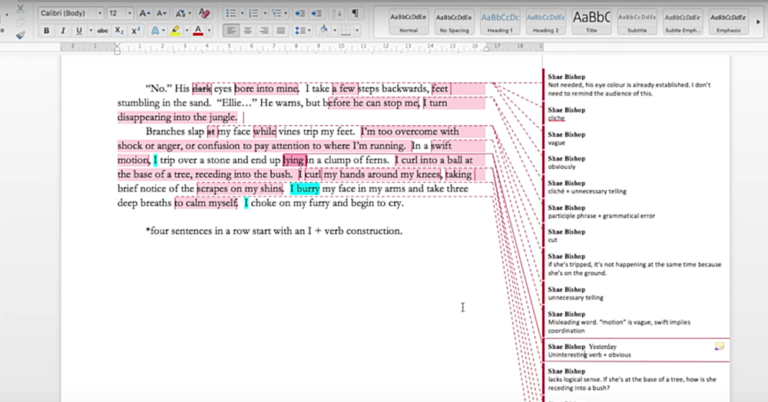
Task: Click the Decrease Font Size icon
Action: pyautogui.click(x=162, y=13)
